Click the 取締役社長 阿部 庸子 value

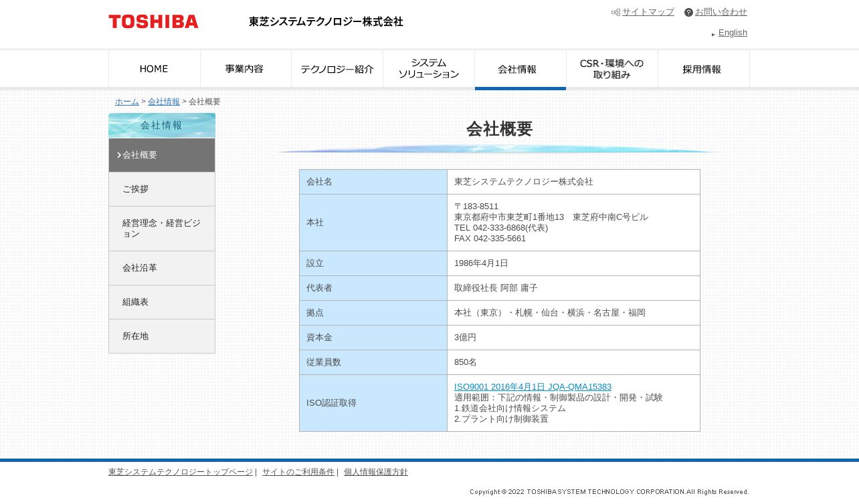(496, 288)
